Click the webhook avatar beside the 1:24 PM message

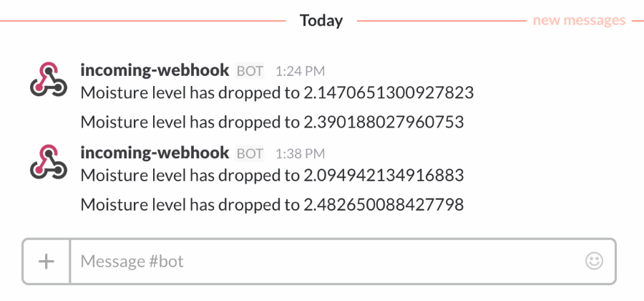[49, 80]
